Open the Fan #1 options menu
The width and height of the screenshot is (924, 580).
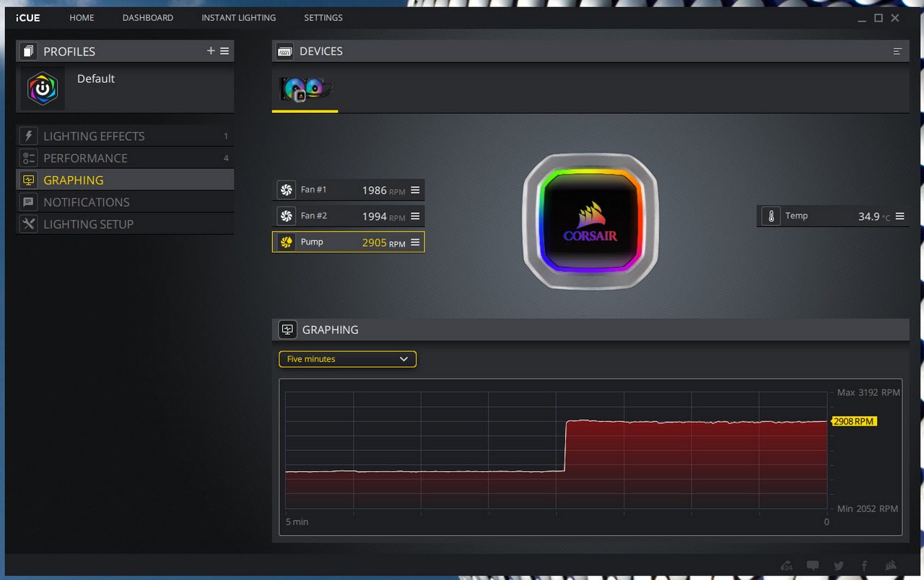(415, 190)
